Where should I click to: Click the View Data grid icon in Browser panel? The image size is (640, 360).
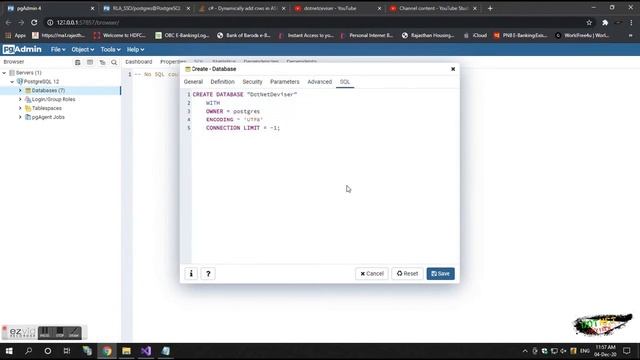(90, 62)
